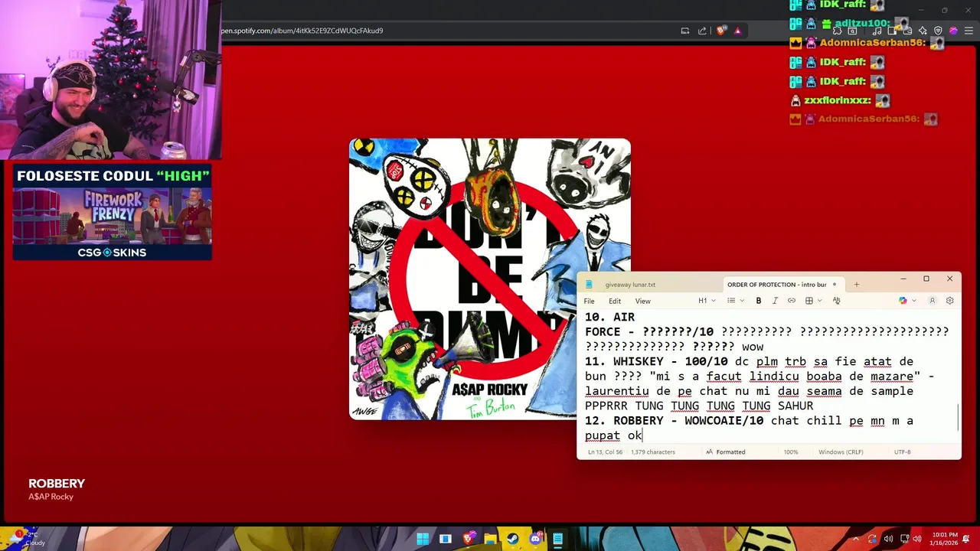
Task: Open Discord from the taskbar
Action: pos(535,539)
